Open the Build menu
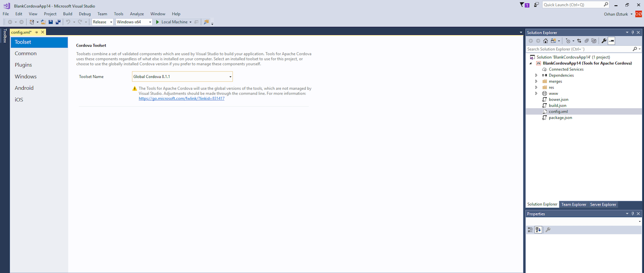 (68, 14)
